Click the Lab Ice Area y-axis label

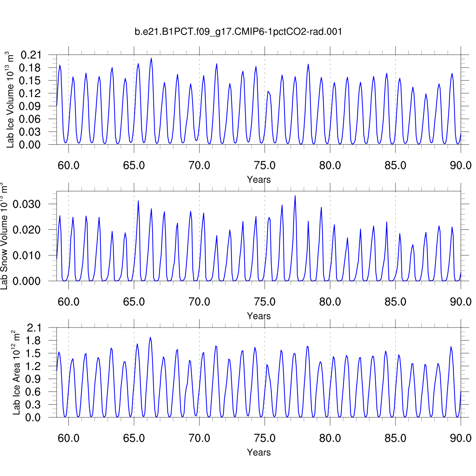pos(16,373)
